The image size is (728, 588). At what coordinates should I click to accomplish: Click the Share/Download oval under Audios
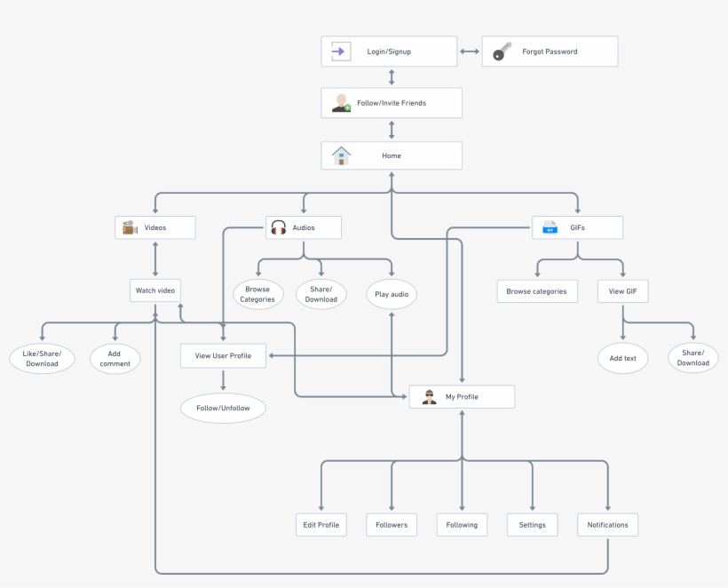point(320,293)
